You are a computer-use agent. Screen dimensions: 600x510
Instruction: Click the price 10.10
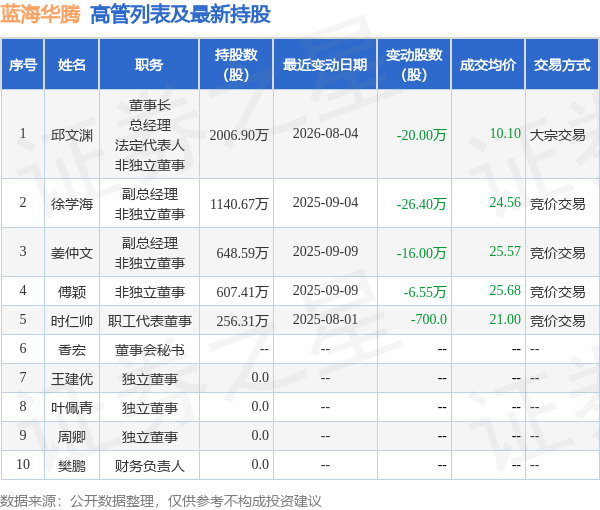click(x=505, y=134)
